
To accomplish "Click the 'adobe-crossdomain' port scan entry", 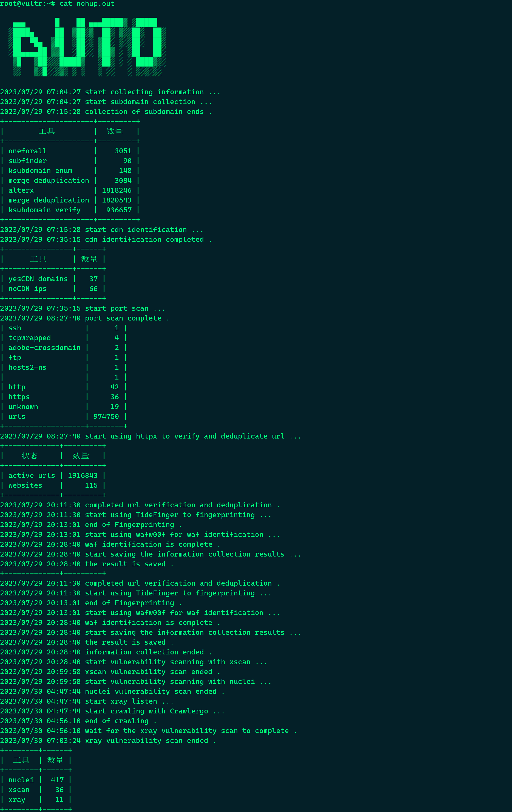I will pos(45,348).
